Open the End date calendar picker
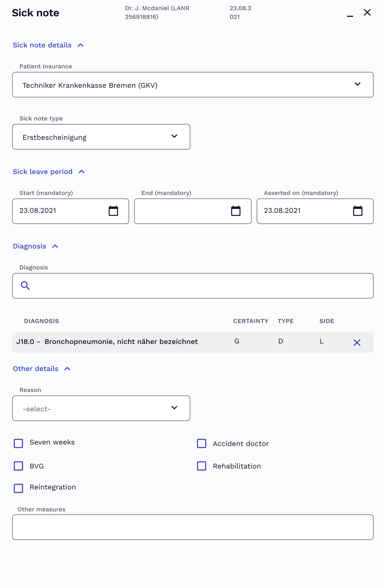Image resolution: width=392 pixels, height=588 pixels. click(236, 211)
